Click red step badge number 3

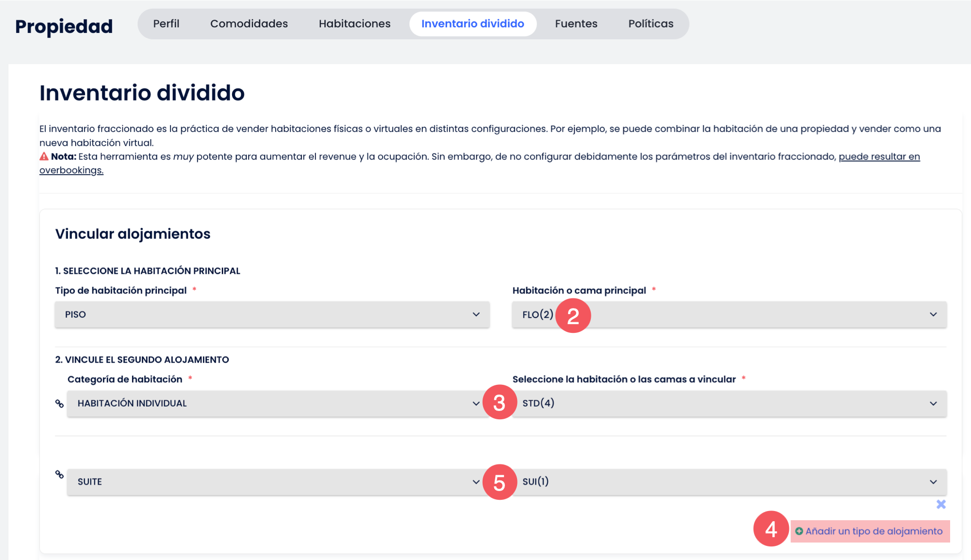coord(499,402)
